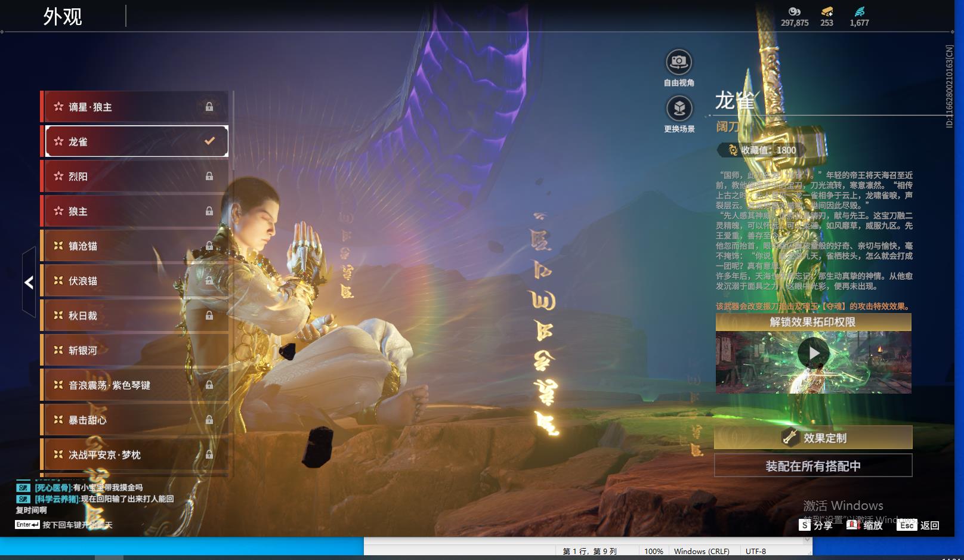Screen dimensions: 964x560
Task: Click the 1,677 currency amount
Action: [x=859, y=23]
